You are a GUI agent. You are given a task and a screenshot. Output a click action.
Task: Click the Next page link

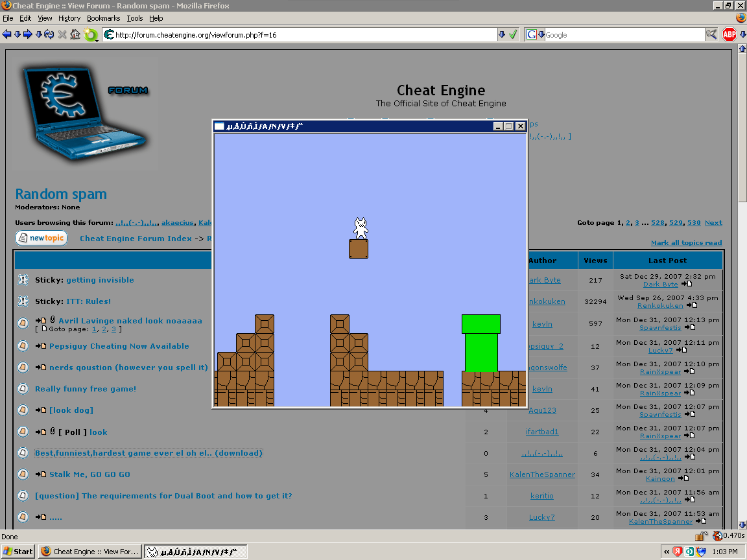[x=713, y=222]
